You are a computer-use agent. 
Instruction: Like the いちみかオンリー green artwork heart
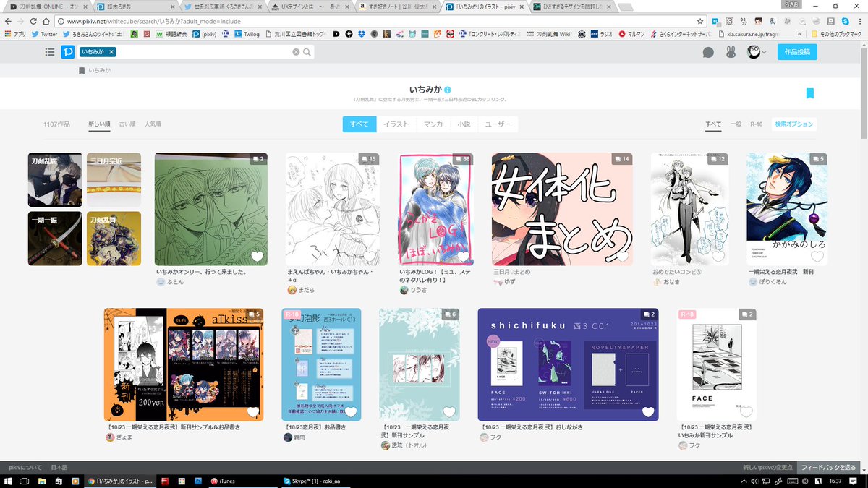tap(257, 257)
